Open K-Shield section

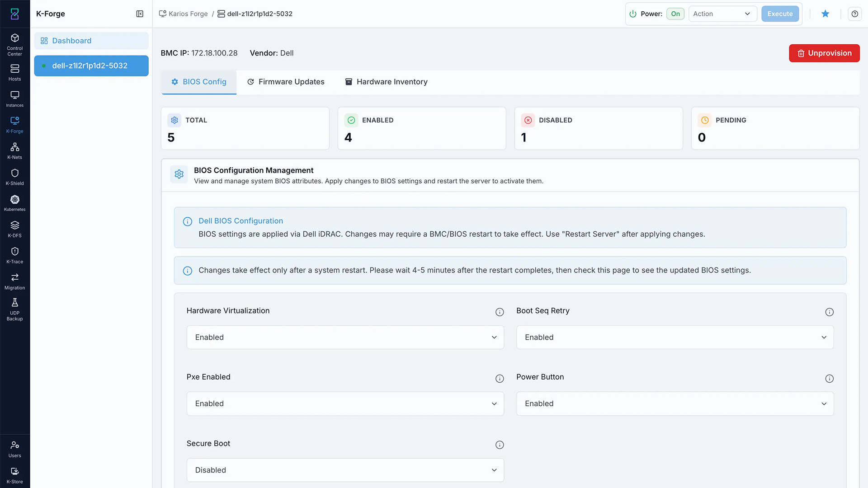[15, 177]
